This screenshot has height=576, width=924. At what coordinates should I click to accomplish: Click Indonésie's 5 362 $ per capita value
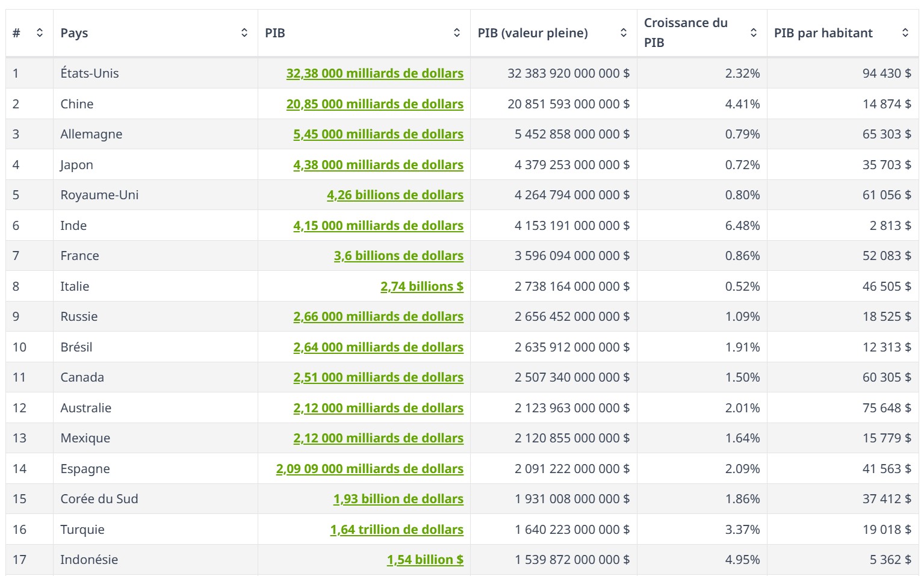click(890, 560)
